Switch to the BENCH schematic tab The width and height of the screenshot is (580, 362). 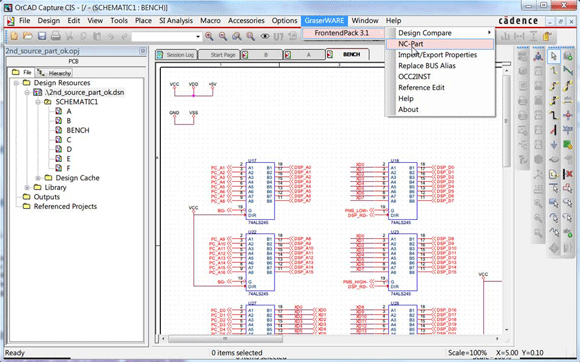coord(347,54)
